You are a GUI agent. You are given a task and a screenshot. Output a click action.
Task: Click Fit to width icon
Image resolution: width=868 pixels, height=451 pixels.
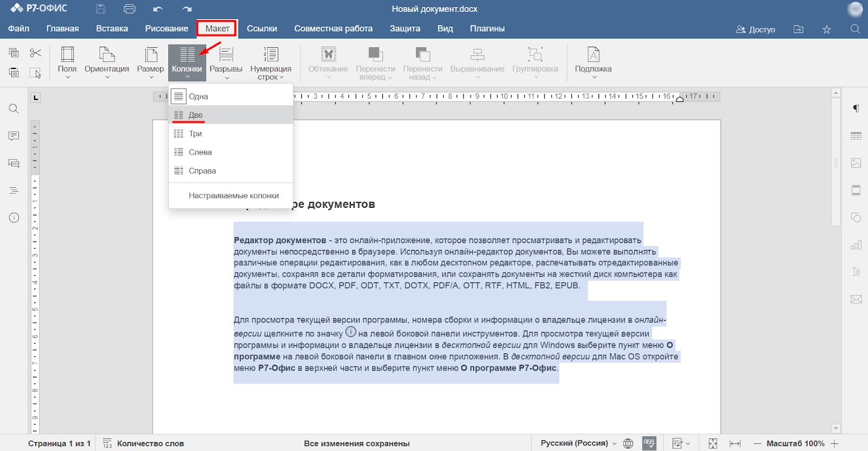click(735, 443)
